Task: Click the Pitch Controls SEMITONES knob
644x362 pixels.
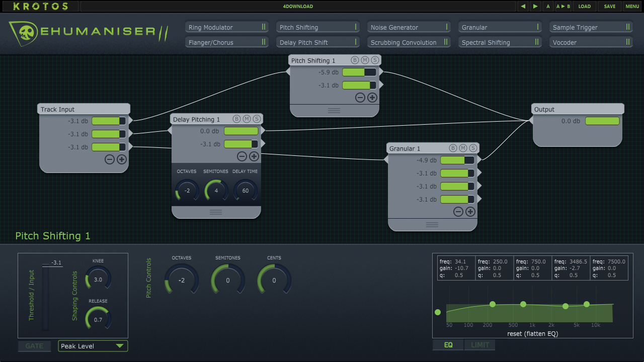Action: [x=228, y=280]
